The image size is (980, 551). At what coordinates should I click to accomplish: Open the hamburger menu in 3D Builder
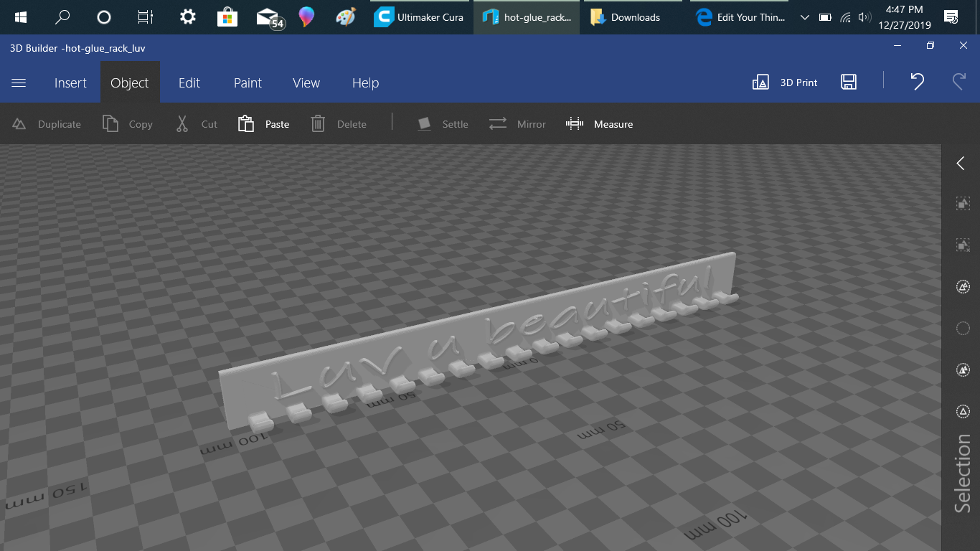pos(19,83)
